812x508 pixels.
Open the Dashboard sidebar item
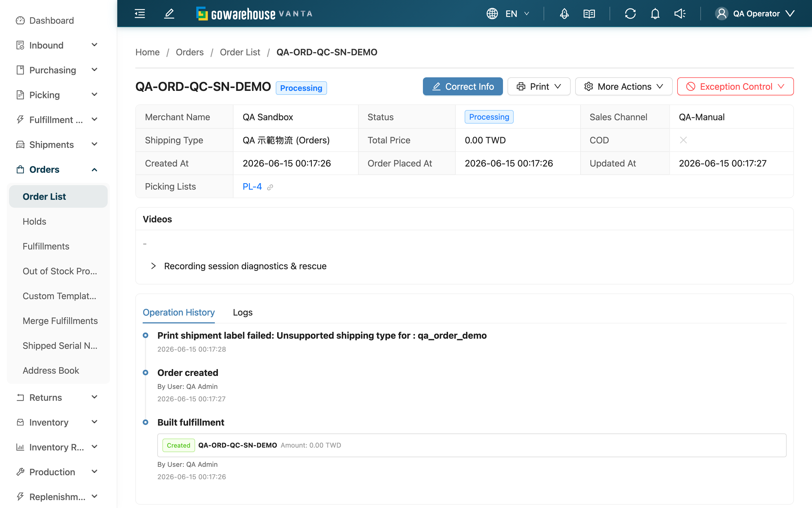(58, 21)
